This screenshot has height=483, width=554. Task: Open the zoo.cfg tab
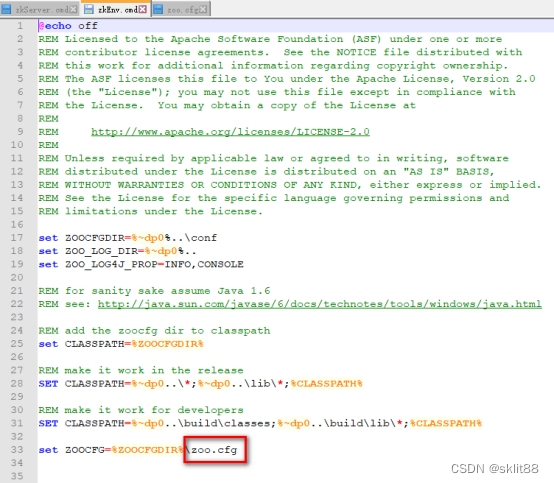coord(181,10)
